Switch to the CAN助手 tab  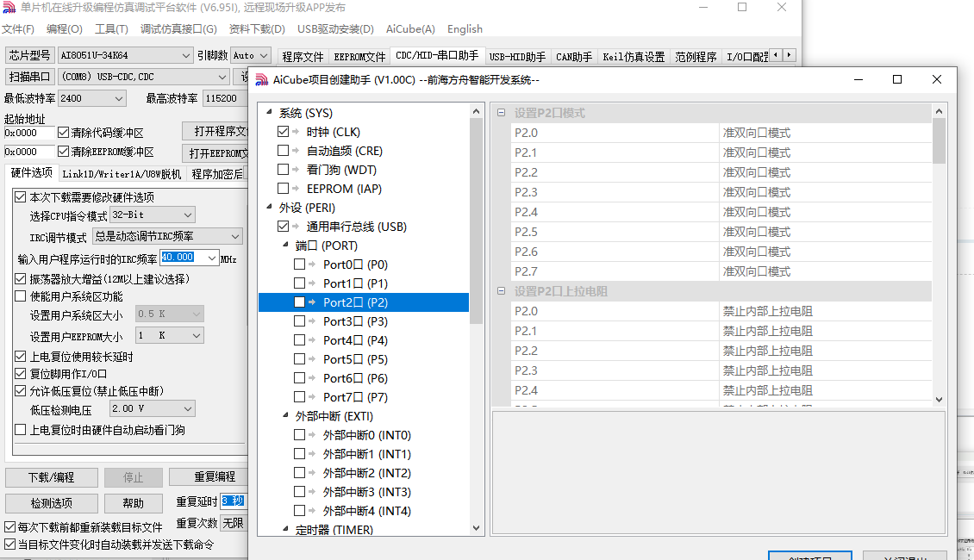click(x=574, y=57)
